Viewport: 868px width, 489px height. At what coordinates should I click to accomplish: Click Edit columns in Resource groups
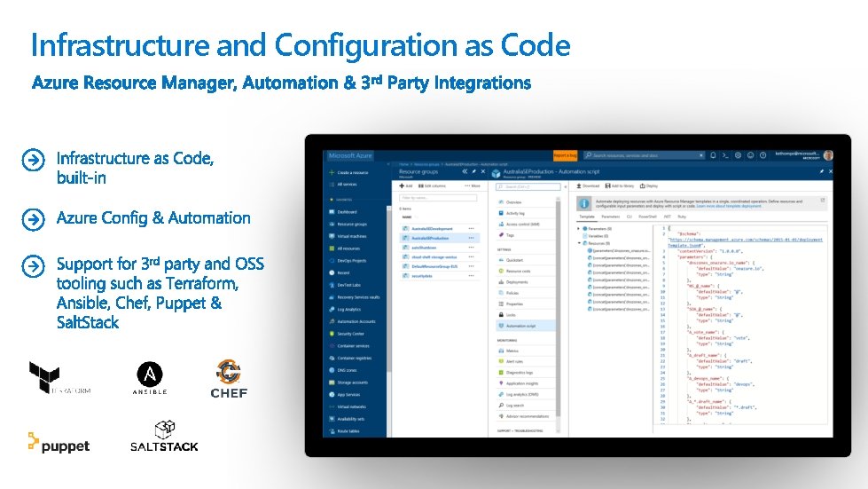coord(433,186)
